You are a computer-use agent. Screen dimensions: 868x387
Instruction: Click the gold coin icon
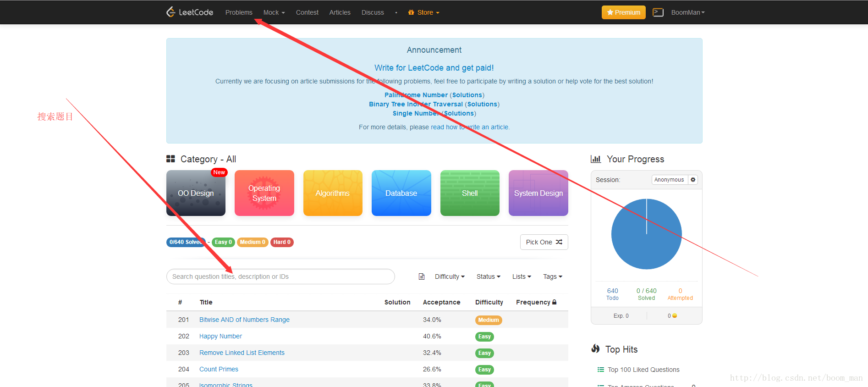click(x=675, y=315)
